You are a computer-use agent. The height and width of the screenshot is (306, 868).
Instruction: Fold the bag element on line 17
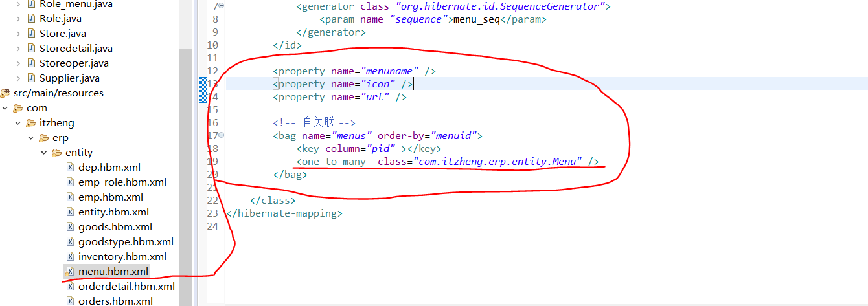point(222,136)
